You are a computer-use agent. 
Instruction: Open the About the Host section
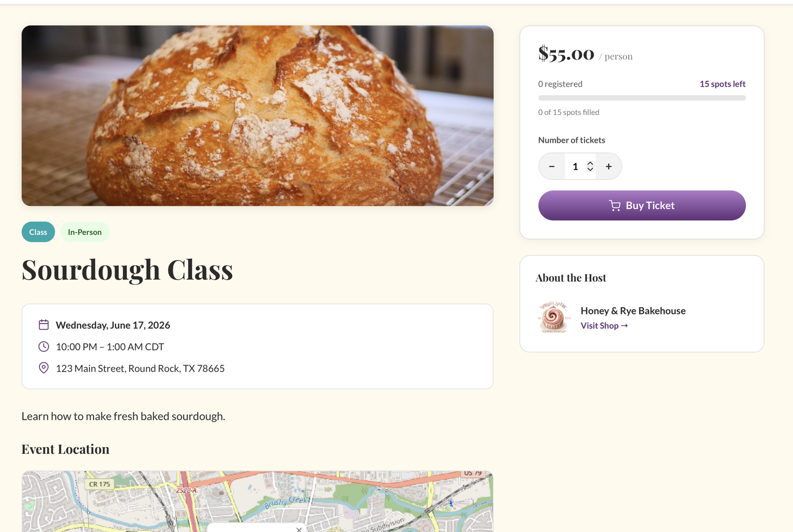coord(570,278)
